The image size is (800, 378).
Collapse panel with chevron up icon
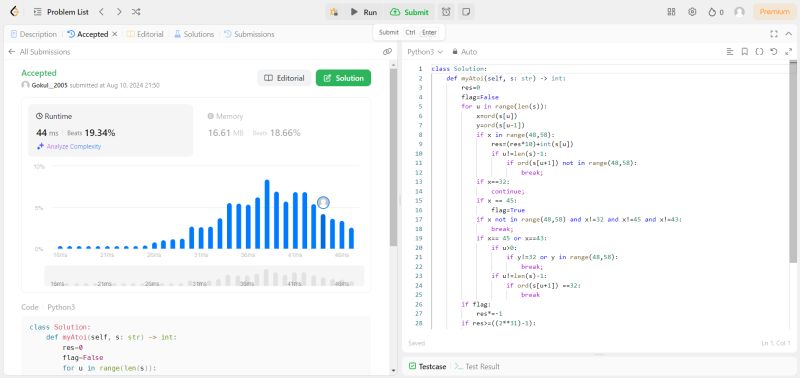pyautogui.click(x=788, y=34)
